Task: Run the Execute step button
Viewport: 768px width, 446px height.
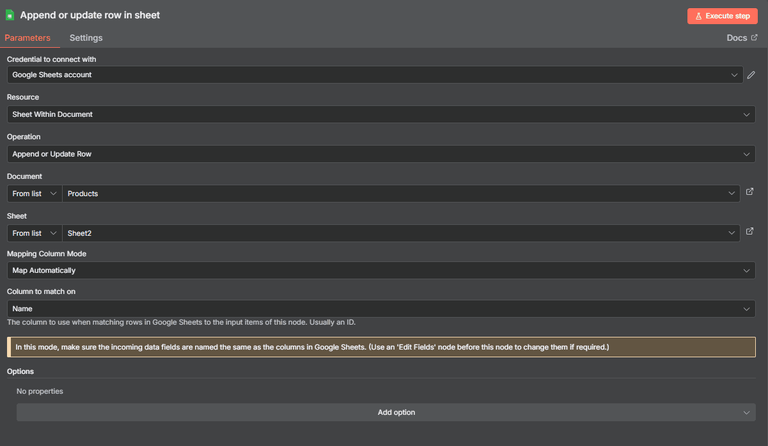Action: click(722, 16)
